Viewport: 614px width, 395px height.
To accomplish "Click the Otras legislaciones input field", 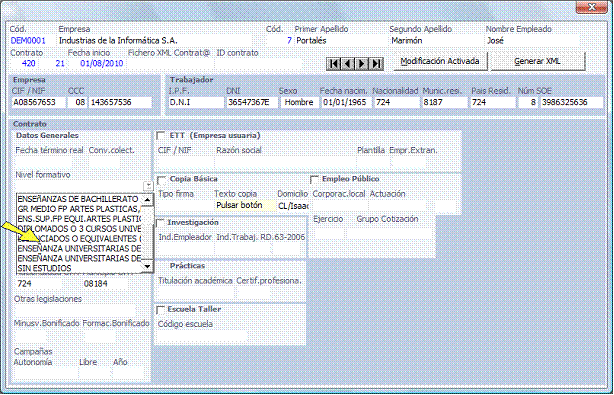I will (74, 311).
